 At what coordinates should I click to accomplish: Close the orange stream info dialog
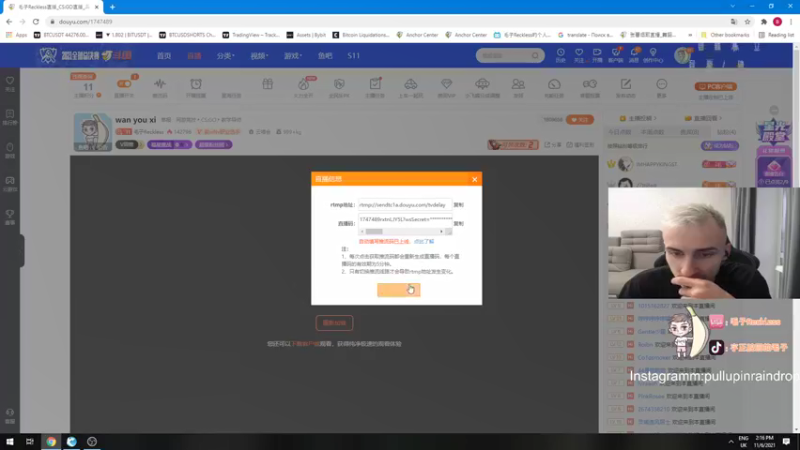(x=474, y=179)
